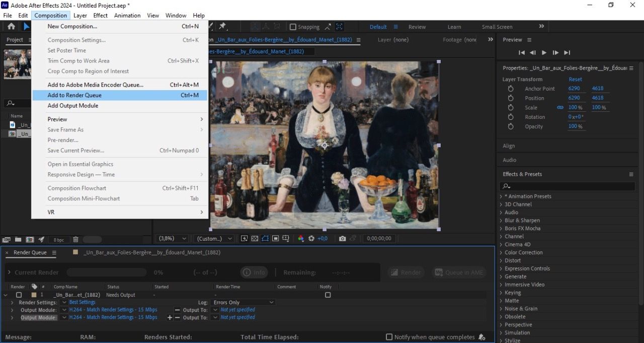Toggle Transparency Grid in the composition panel
The height and width of the screenshot is (343, 644).
click(255, 238)
